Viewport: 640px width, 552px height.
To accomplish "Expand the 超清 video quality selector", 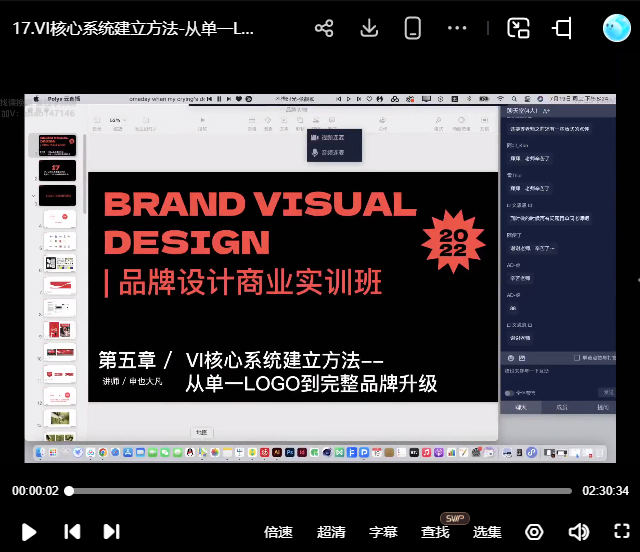I will point(331,532).
